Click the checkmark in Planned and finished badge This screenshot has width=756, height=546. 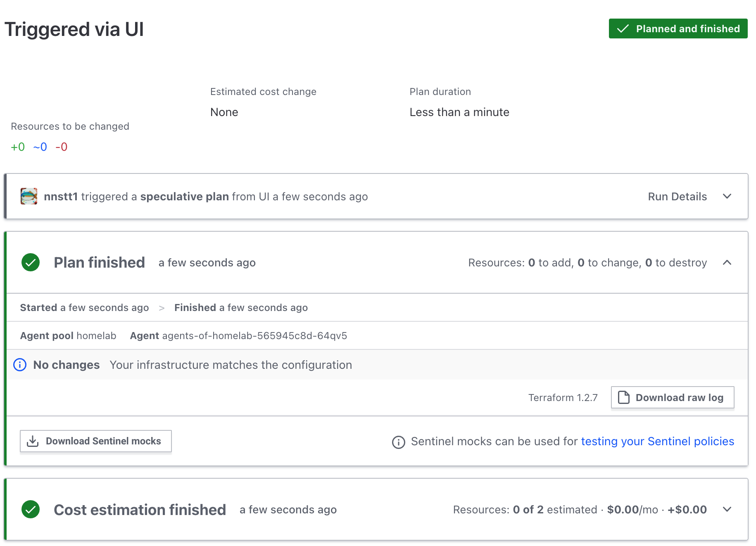pyautogui.click(x=623, y=29)
